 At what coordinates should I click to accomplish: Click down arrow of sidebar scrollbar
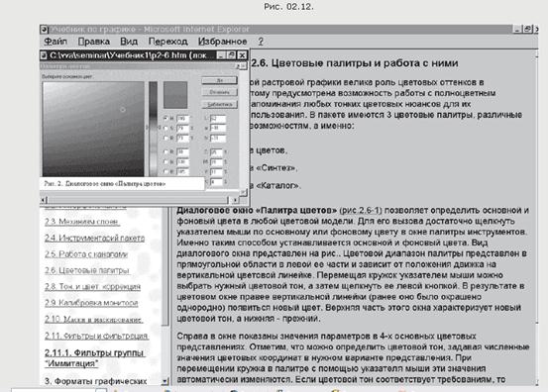click(165, 381)
